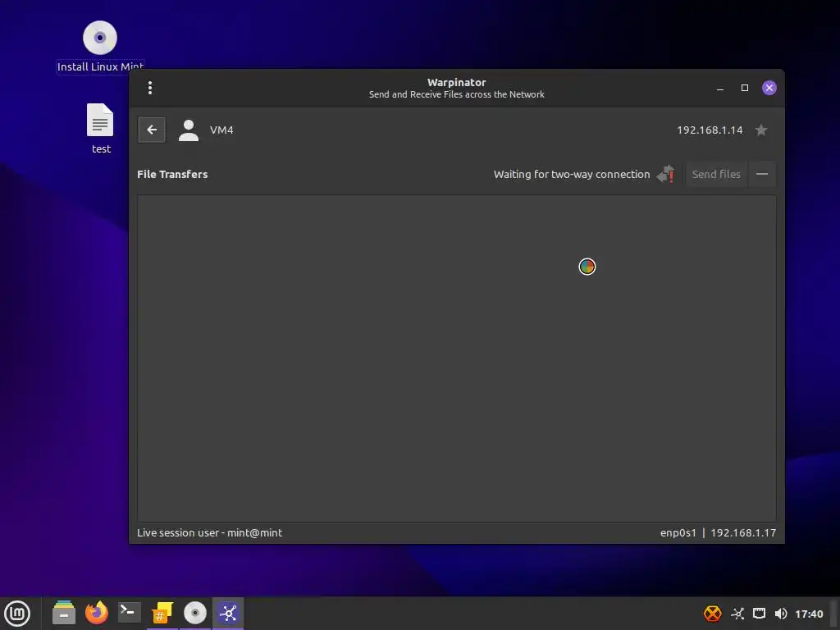This screenshot has width=840, height=630.
Task: Select the VM4 device name
Action: pos(221,130)
